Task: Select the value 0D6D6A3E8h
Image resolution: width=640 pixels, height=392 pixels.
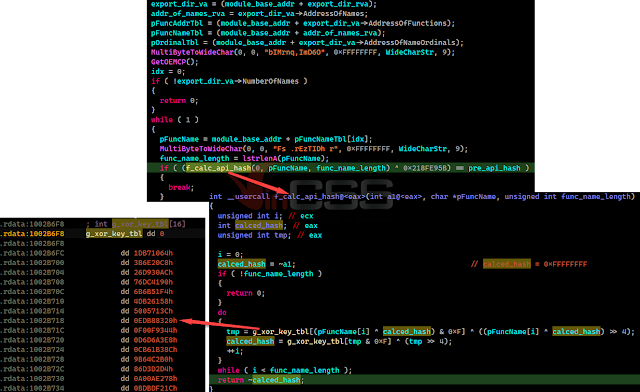Action: click(156, 340)
